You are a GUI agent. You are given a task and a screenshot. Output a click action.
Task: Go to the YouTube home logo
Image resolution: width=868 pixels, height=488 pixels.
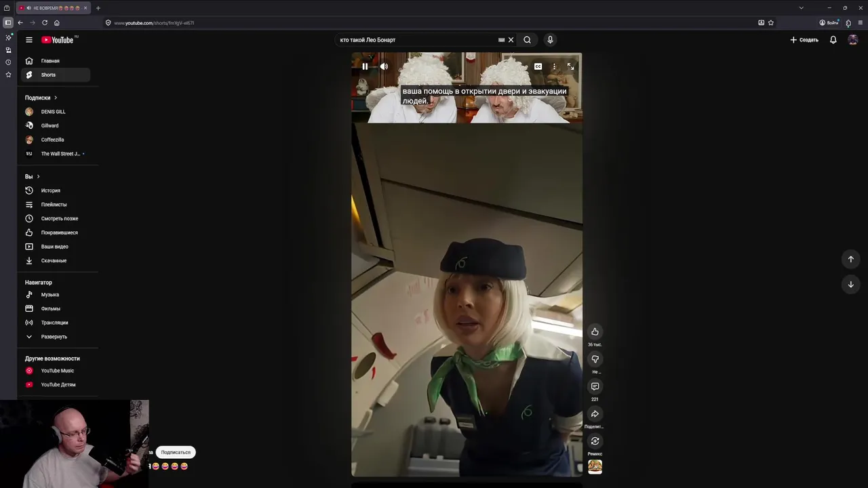coord(59,40)
